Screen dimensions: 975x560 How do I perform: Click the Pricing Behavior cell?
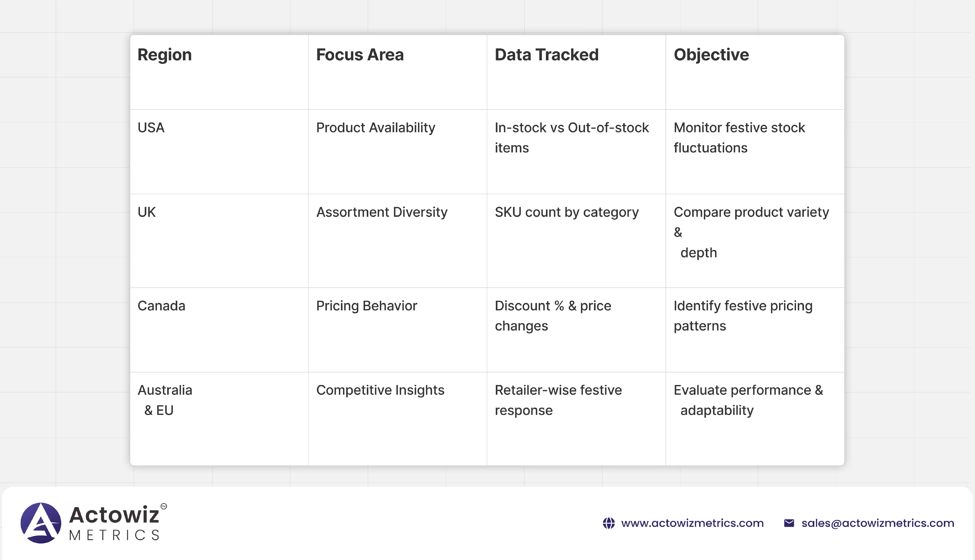point(366,306)
